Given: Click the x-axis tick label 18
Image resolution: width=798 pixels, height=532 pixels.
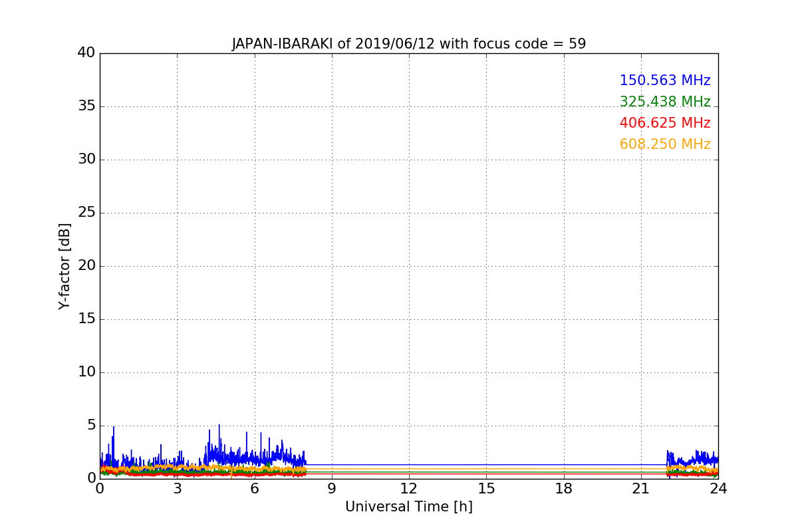Looking at the screenshot, I should (x=564, y=488).
